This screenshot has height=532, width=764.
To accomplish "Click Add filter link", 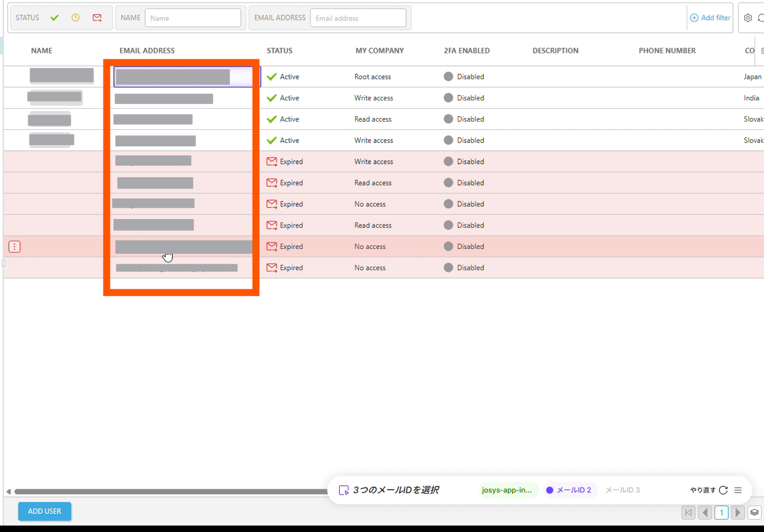I will point(710,18).
